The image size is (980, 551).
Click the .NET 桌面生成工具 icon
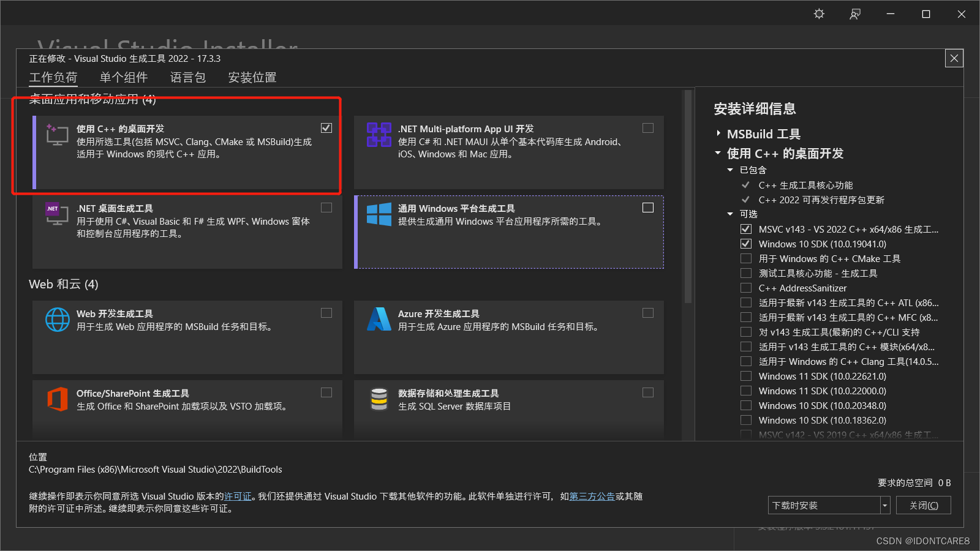point(56,215)
